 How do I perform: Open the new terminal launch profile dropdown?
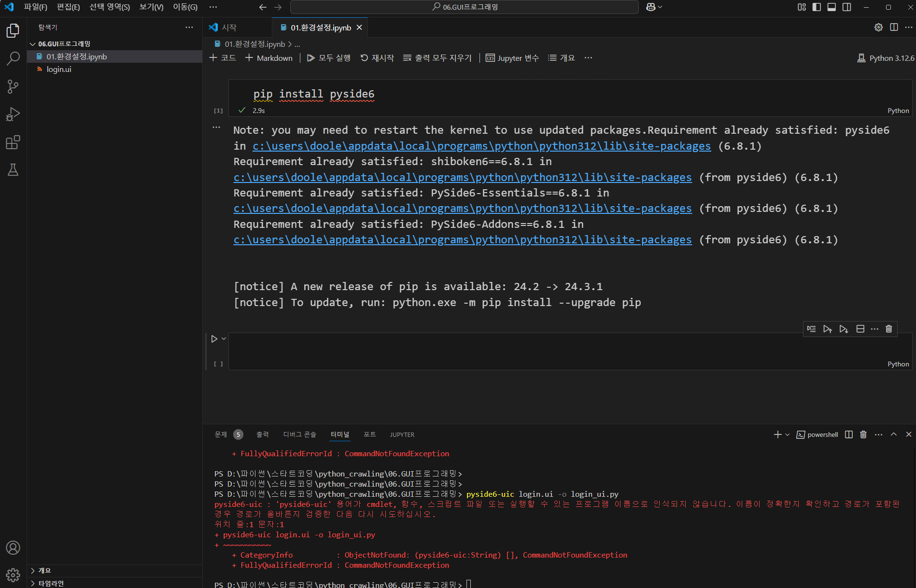(x=788, y=434)
